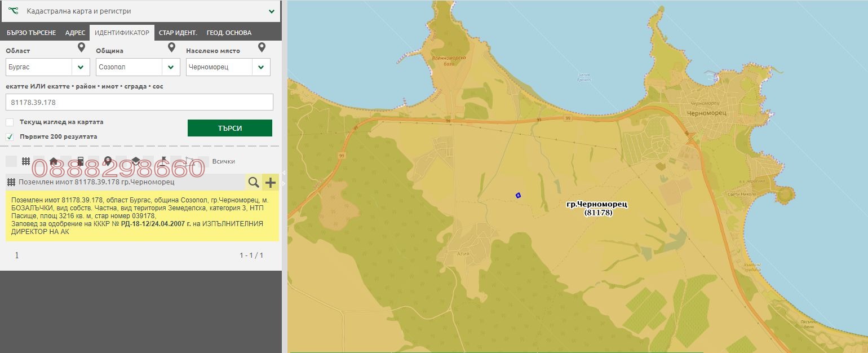Filter results by buildings (house icon)
This screenshot has width=868, height=353.
[54, 161]
